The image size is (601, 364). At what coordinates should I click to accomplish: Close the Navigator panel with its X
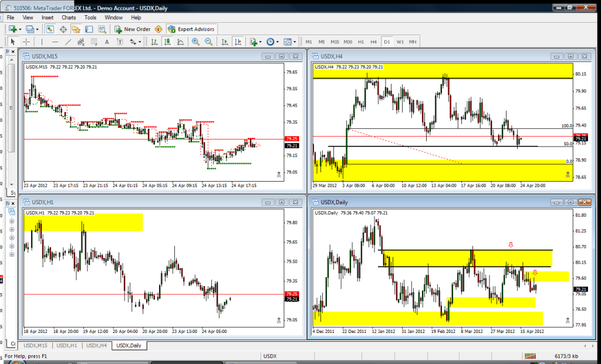point(13,203)
